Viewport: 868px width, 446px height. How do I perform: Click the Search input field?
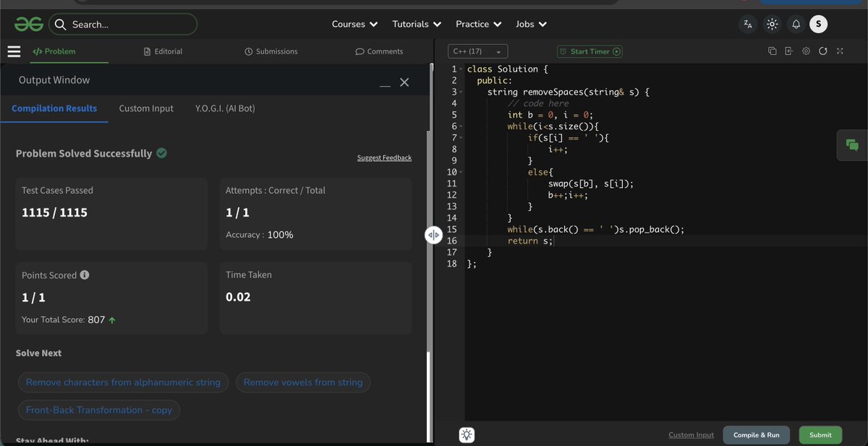coord(123,25)
